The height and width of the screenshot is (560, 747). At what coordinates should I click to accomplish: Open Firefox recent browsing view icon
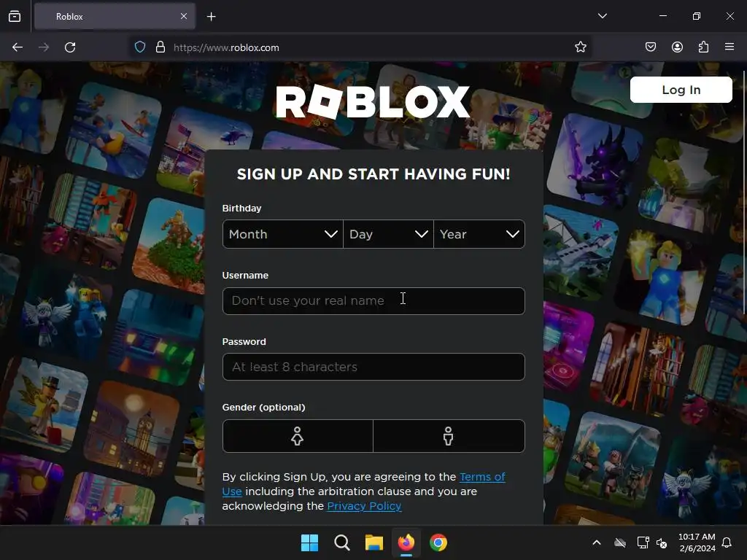[x=15, y=16]
